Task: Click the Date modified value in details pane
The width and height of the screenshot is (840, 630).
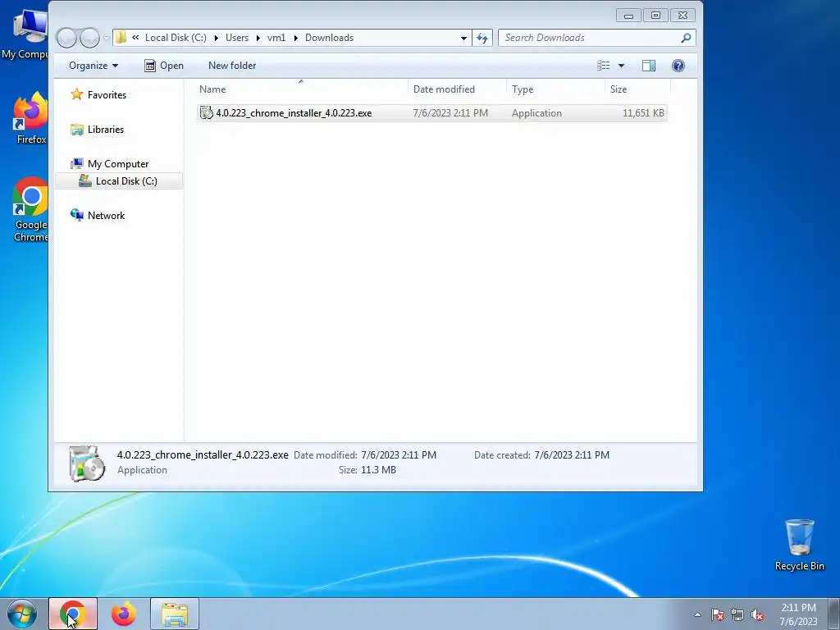Action: pyautogui.click(x=399, y=454)
